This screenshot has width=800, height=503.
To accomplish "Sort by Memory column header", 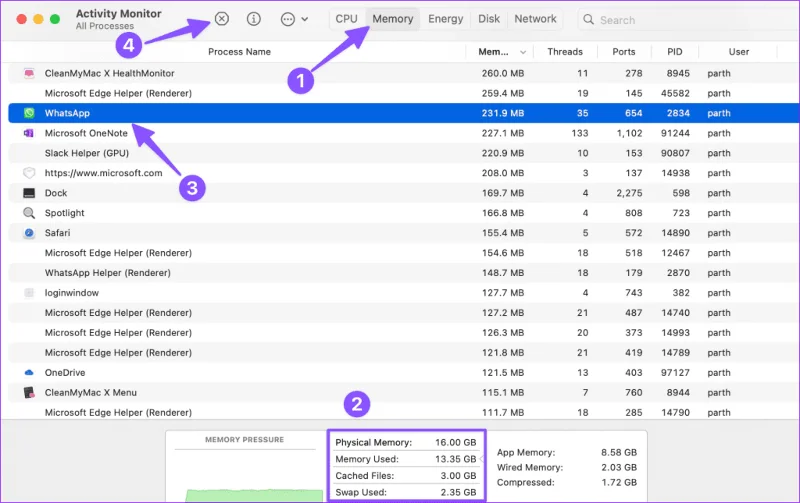I will [x=493, y=52].
